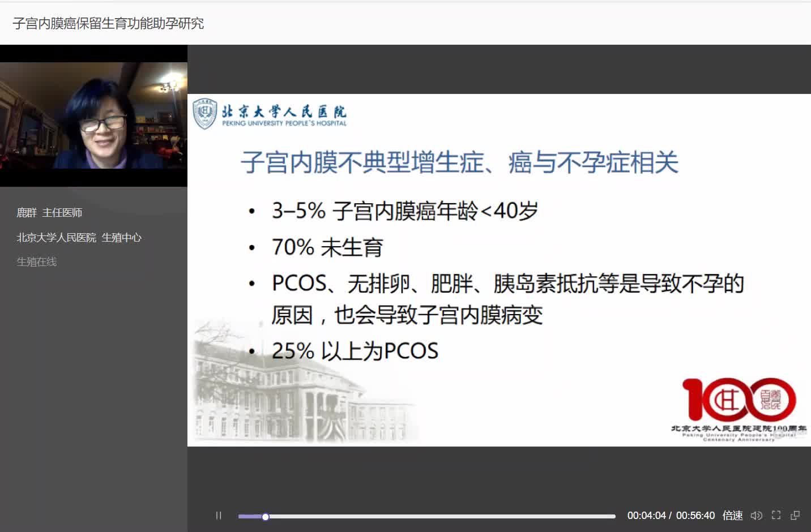
Task: Click the speaker name 鹿群 主任医师
Action: (49, 213)
